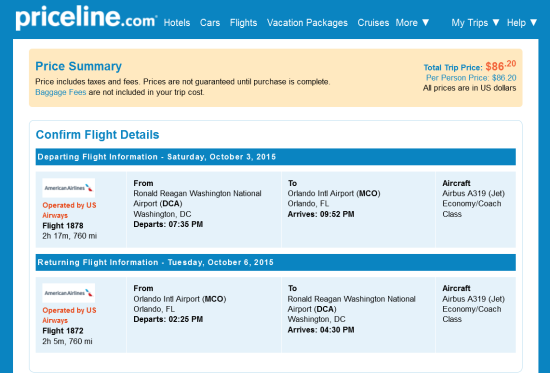Click the American Airlines logo on the departing flight
Viewport: 550px width, 373px height.
(69, 188)
